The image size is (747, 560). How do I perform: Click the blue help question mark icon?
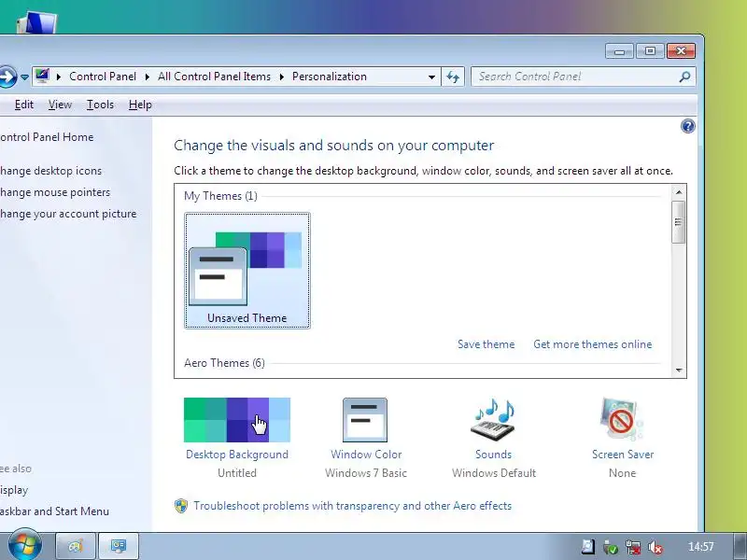coord(687,126)
